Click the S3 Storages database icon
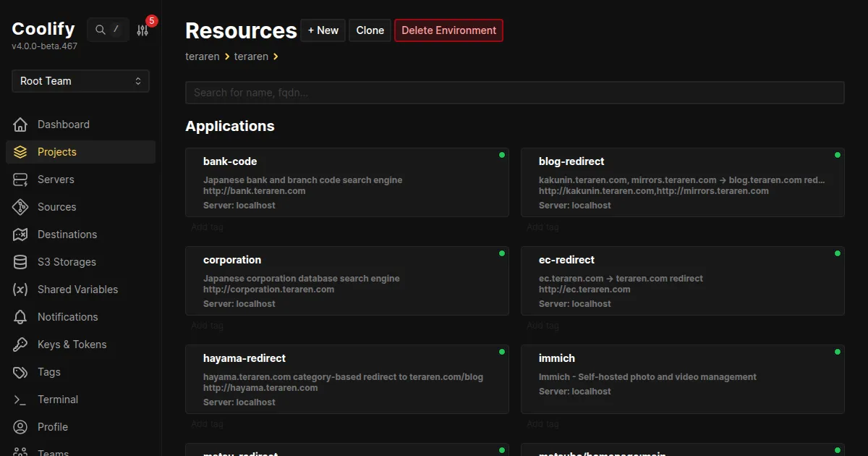The width and height of the screenshot is (868, 456). point(20,262)
